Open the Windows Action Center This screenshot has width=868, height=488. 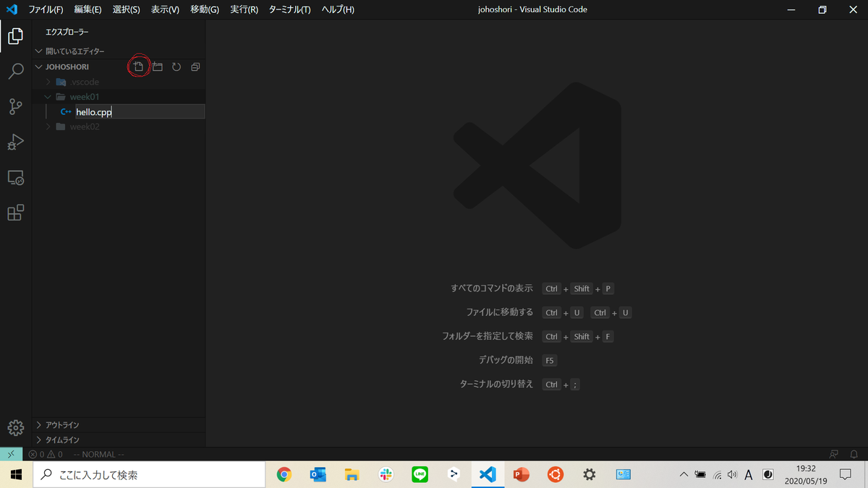coord(845,474)
